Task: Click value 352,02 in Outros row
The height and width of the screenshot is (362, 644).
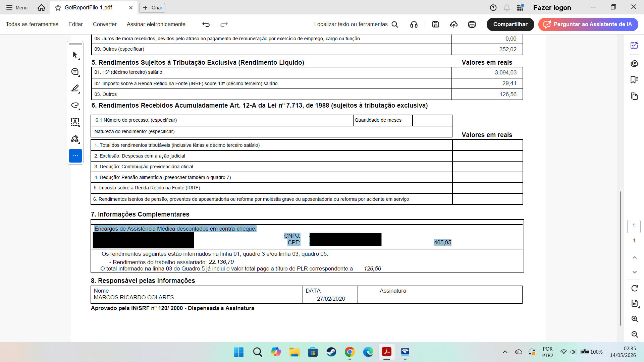Action: [x=508, y=49]
